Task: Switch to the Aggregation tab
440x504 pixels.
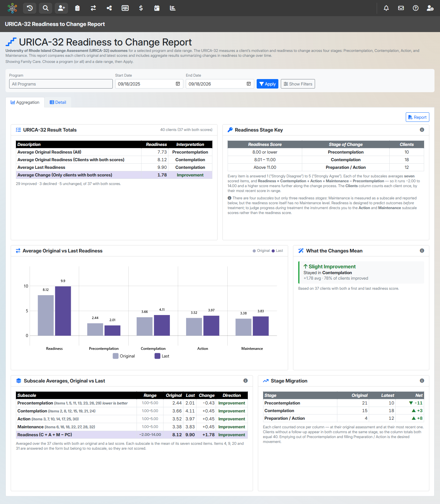Action: click(25, 102)
